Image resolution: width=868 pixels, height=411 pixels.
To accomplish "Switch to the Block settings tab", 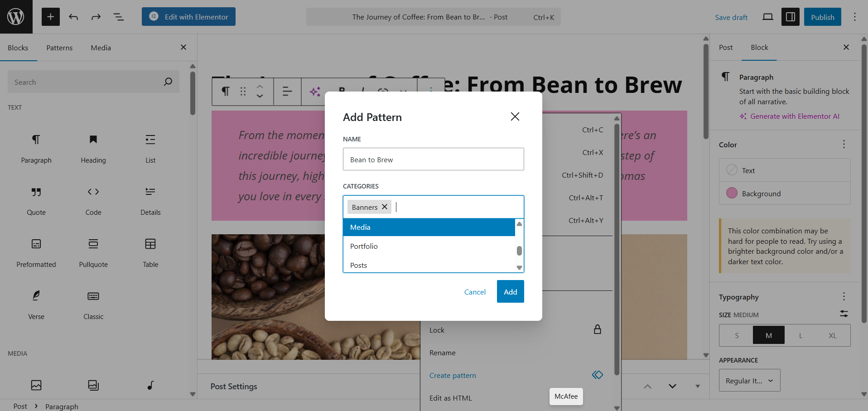I will click(x=759, y=47).
